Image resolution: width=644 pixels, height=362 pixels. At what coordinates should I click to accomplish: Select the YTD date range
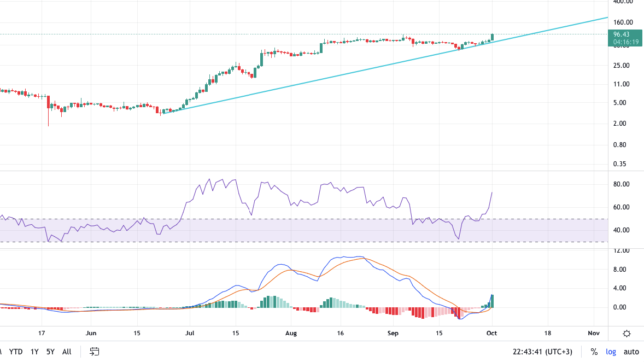(x=16, y=352)
